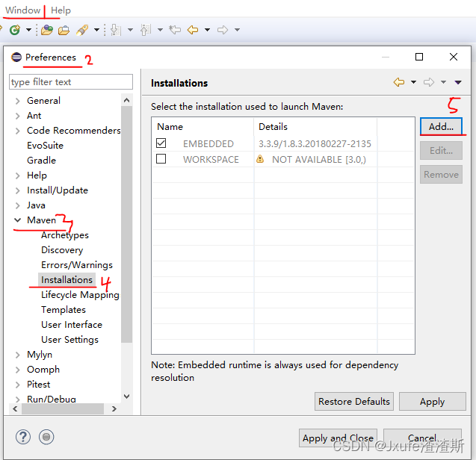
Task: Open toolbar forward history dropdown
Action: point(238,30)
